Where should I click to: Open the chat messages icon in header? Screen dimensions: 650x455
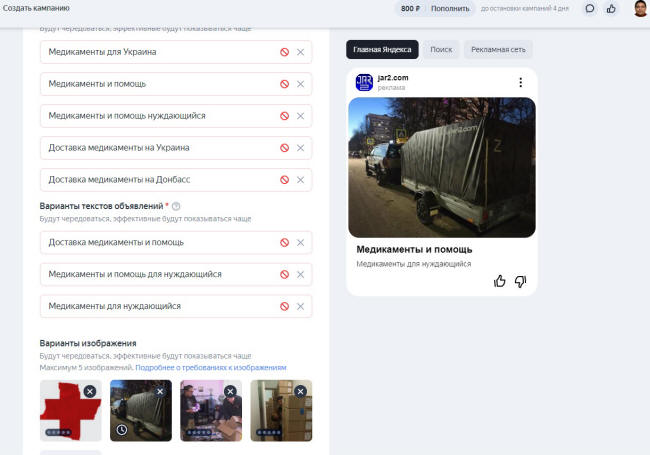590,8
